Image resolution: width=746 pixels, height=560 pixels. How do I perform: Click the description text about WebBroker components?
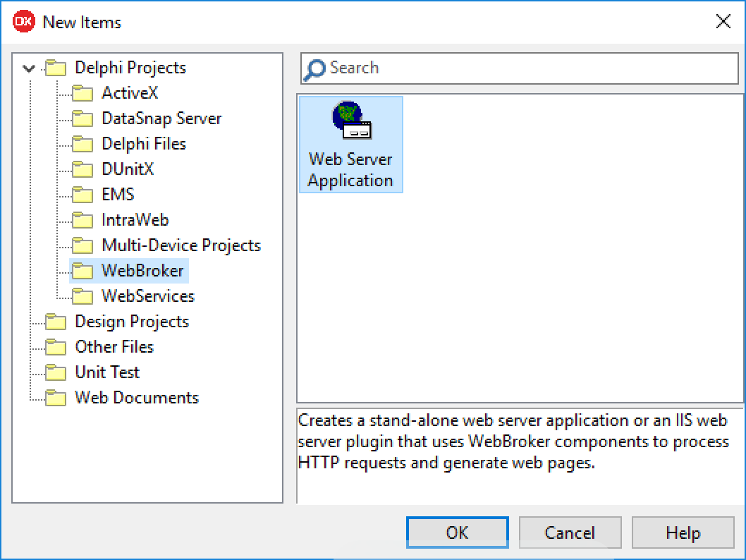click(513, 442)
